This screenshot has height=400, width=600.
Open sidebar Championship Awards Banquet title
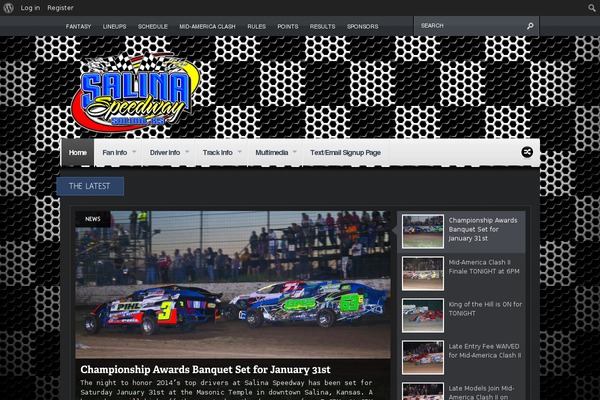pyautogui.click(x=483, y=229)
